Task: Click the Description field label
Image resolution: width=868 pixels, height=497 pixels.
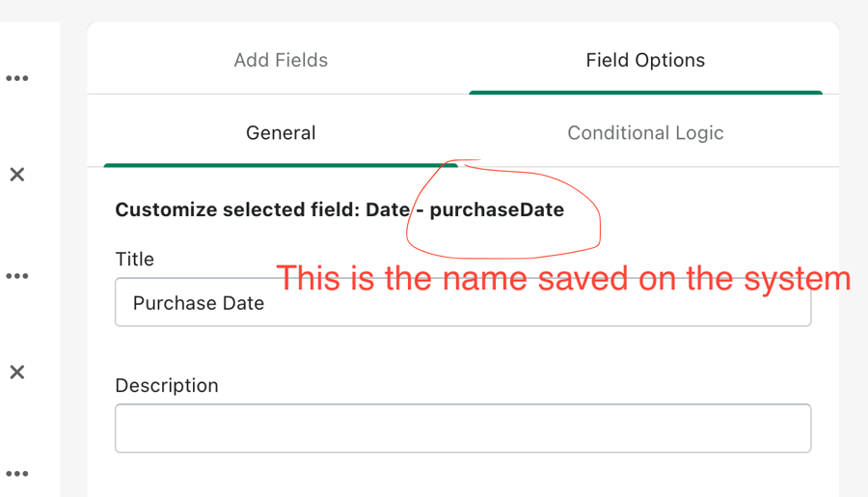Action: pyautogui.click(x=166, y=385)
